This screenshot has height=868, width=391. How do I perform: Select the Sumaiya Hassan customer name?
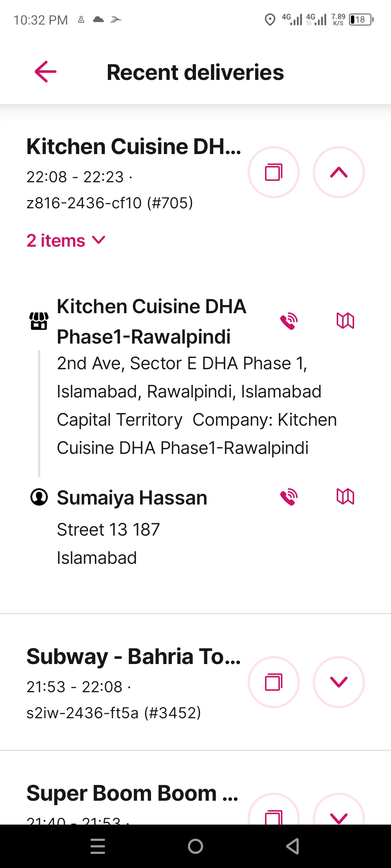coord(132,498)
